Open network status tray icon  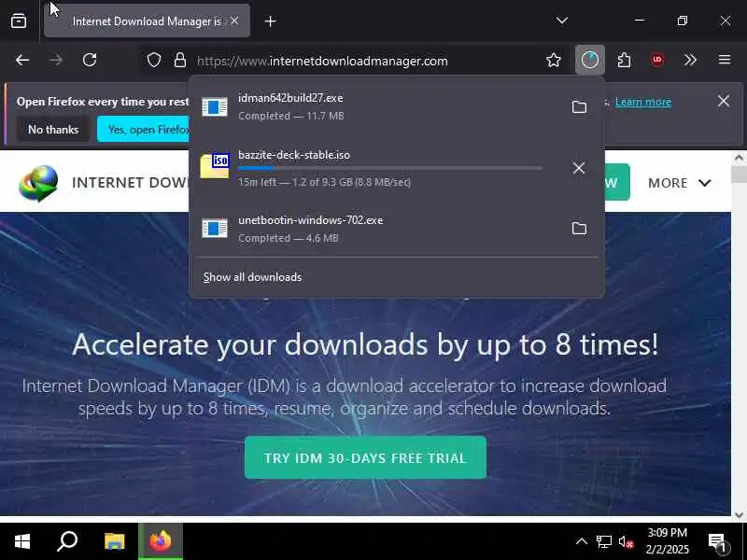[603, 541]
